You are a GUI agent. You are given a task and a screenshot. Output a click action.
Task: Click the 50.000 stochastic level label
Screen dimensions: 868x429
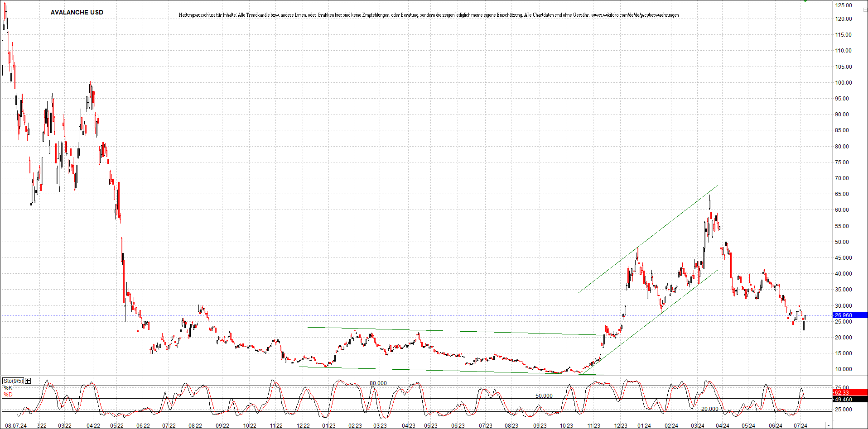pos(544,396)
